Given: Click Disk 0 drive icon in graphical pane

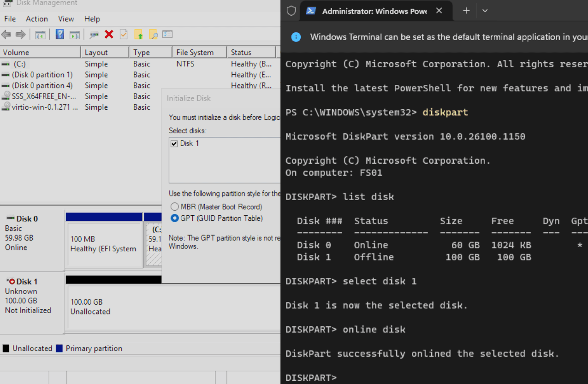Looking at the screenshot, I should (10, 219).
